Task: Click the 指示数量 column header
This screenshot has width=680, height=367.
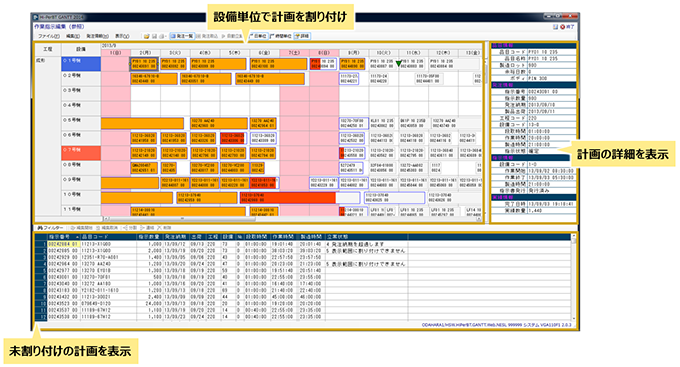Action: point(150,237)
